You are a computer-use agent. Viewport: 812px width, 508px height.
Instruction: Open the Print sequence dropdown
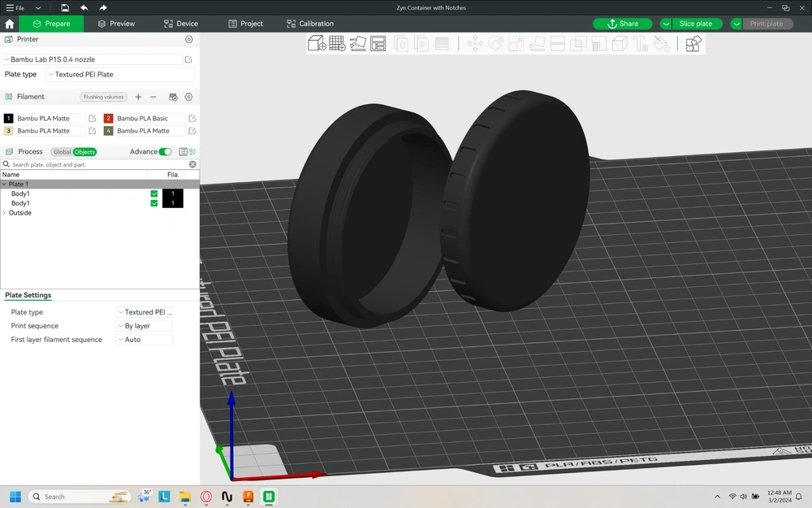[x=145, y=326]
